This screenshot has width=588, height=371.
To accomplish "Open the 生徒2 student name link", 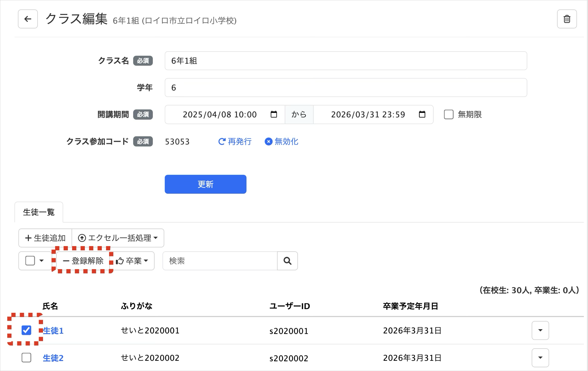I will pos(53,358).
